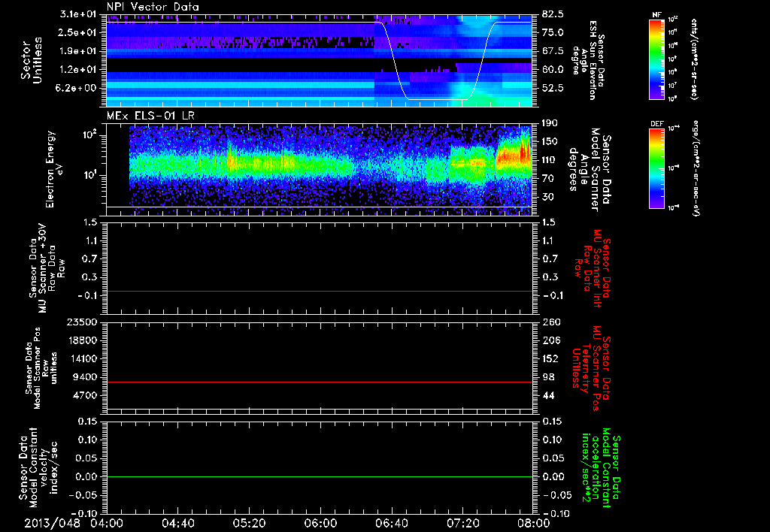Click the 67.5 sun elevation tick

[x=553, y=51]
